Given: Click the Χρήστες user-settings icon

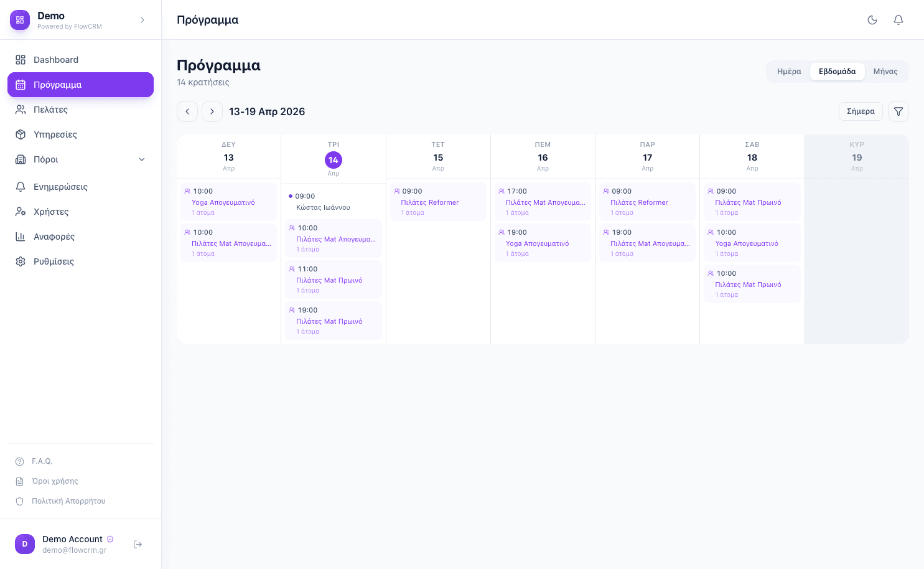Looking at the screenshot, I should [x=21, y=212].
